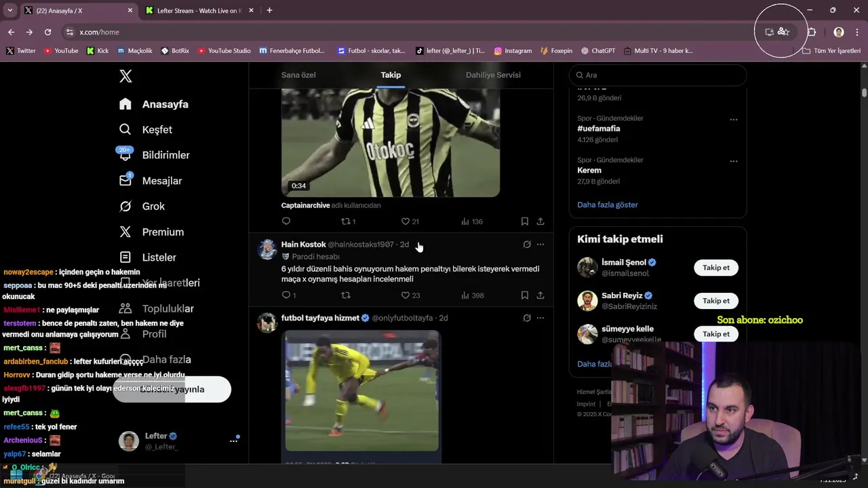Open YouTube bookmark in bookmarks bar

tap(61, 51)
